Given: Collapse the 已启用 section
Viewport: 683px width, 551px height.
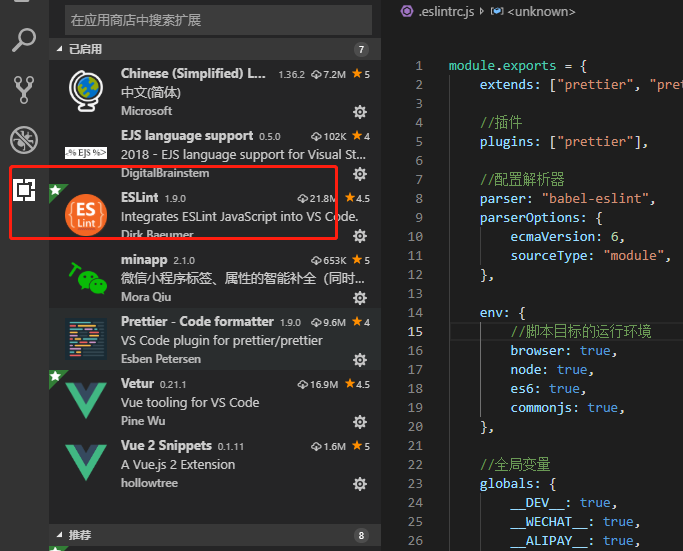Looking at the screenshot, I should click(x=60, y=49).
